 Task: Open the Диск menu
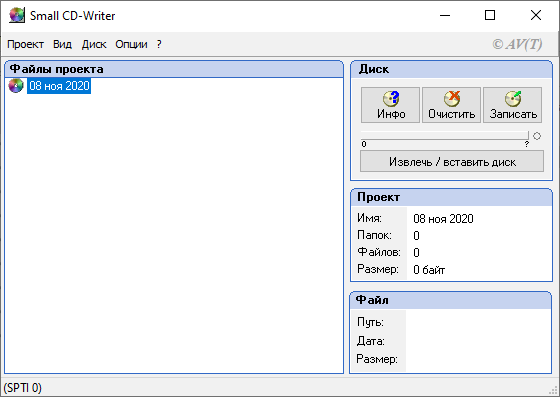pos(94,44)
